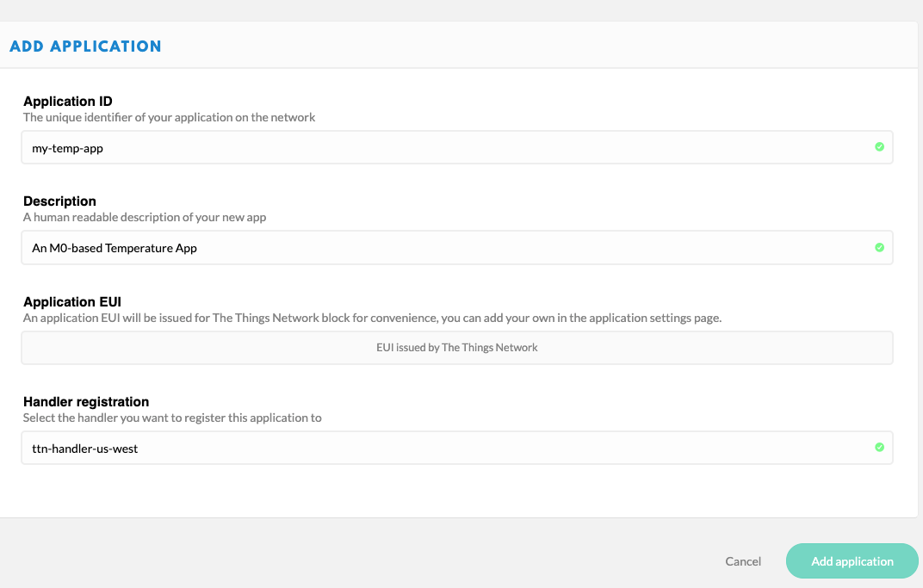Click the ADD APPLICATION heading

pyautogui.click(x=85, y=46)
